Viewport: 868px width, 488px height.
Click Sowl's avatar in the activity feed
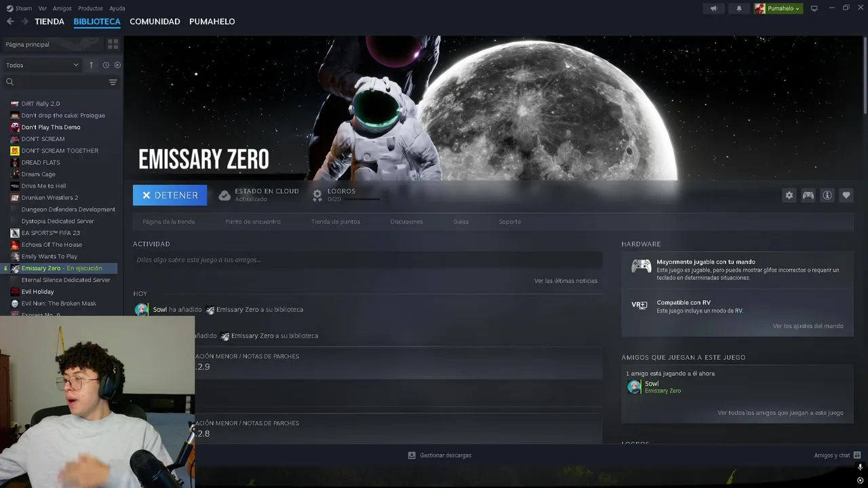[141, 309]
